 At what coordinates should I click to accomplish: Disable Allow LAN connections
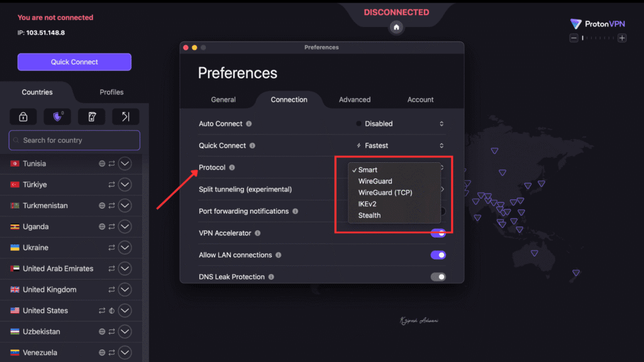[x=438, y=255]
